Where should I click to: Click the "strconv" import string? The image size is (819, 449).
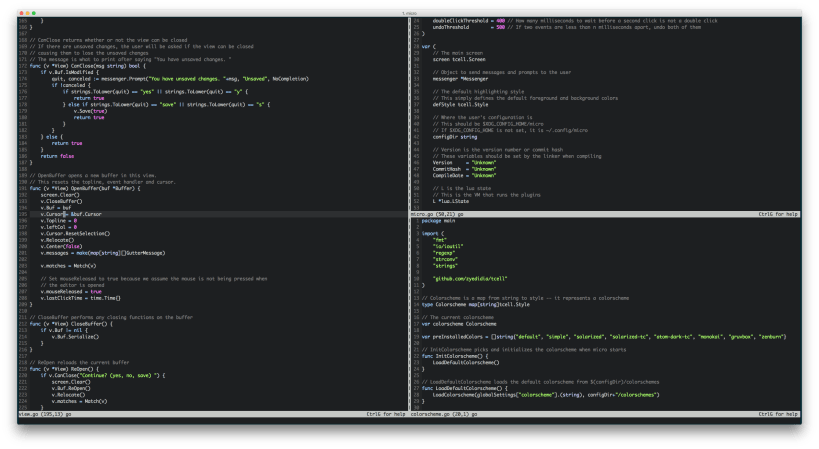445,259
